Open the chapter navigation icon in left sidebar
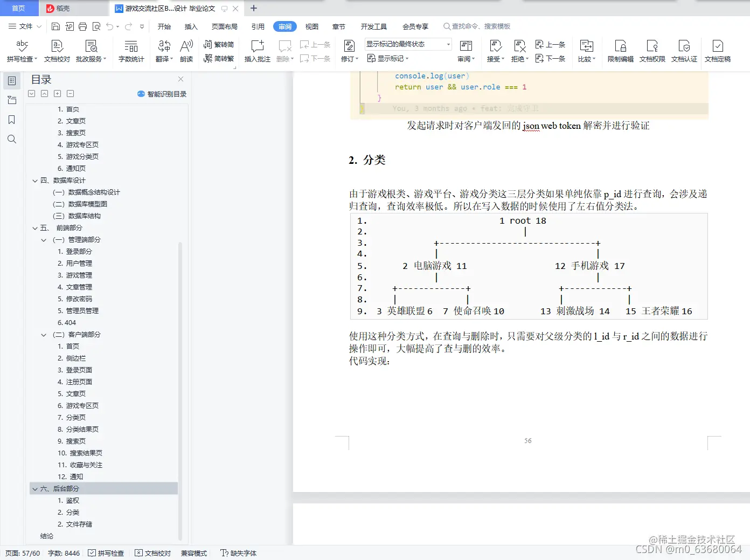This screenshot has width=750, height=560. [12, 100]
